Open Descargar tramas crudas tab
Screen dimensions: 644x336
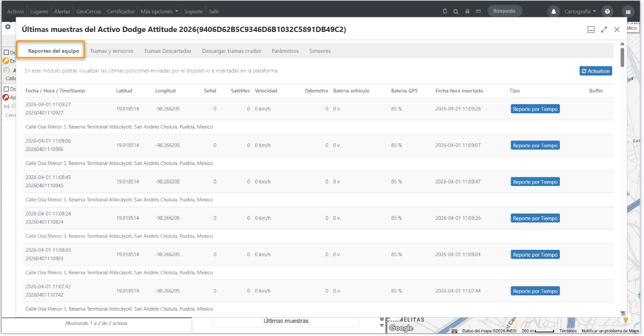(232, 51)
